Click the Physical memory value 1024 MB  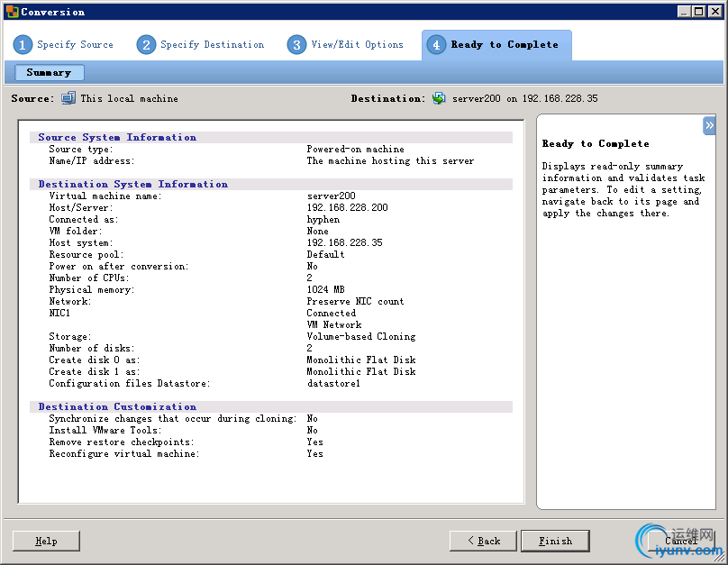(325, 289)
